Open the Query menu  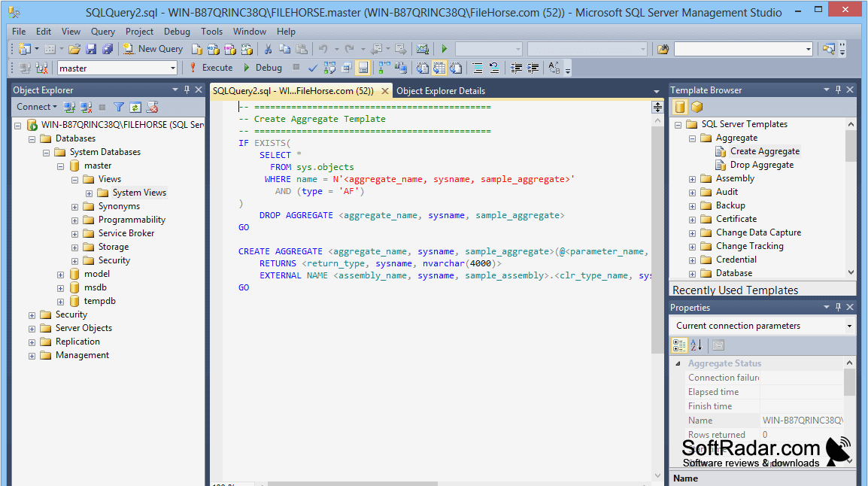103,32
